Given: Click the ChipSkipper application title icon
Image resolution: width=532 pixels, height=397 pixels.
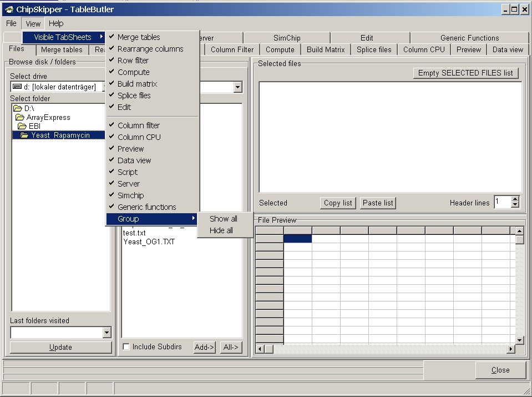Looking at the screenshot, I should [9, 9].
